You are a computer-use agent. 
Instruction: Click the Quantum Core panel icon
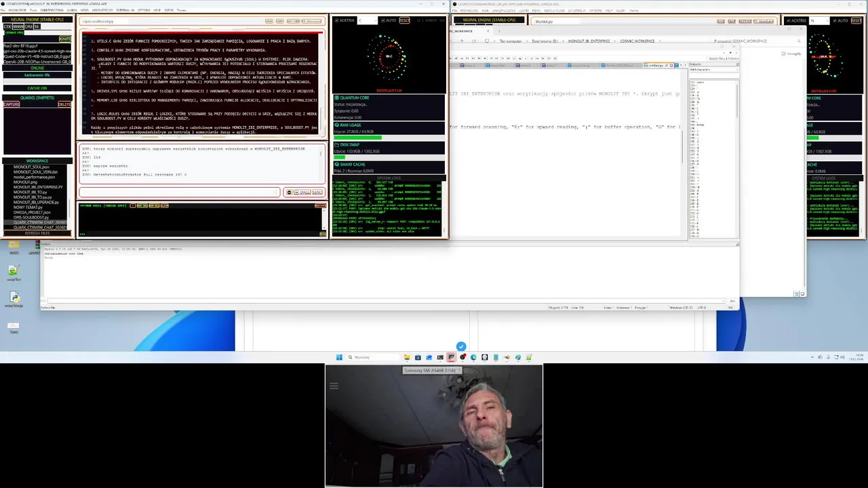tap(336, 98)
